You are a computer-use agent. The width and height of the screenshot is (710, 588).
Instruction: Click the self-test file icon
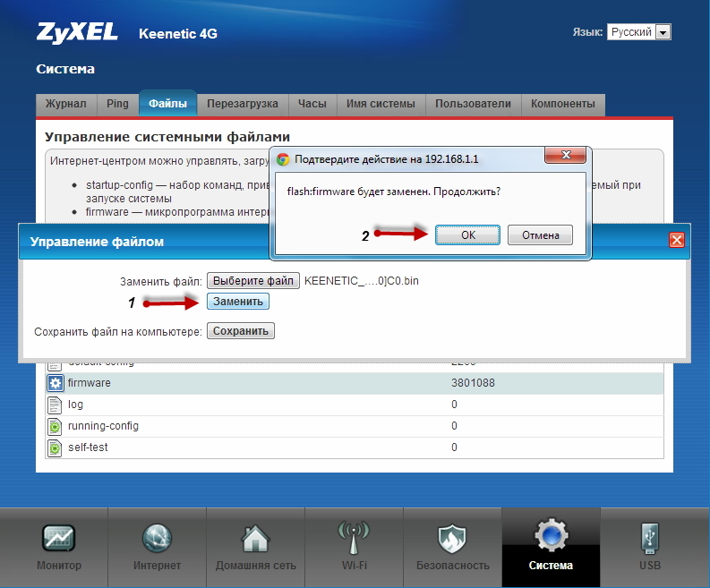point(54,447)
